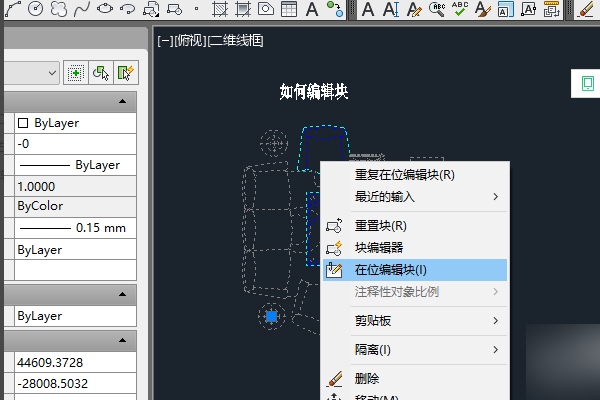The height and width of the screenshot is (400, 600).
Task: Select the Region tool
Action: point(266,9)
